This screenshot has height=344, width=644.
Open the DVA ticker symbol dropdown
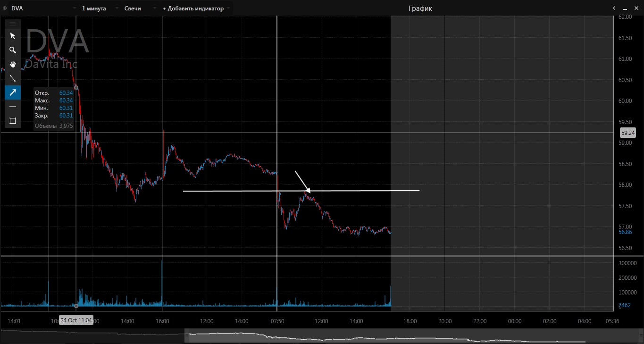pos(43,8)
